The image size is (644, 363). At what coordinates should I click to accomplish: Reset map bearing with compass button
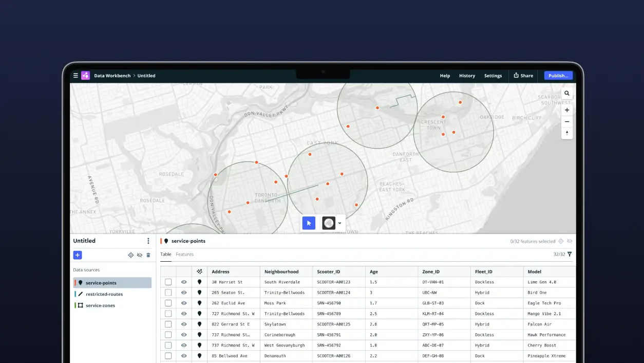567,133
